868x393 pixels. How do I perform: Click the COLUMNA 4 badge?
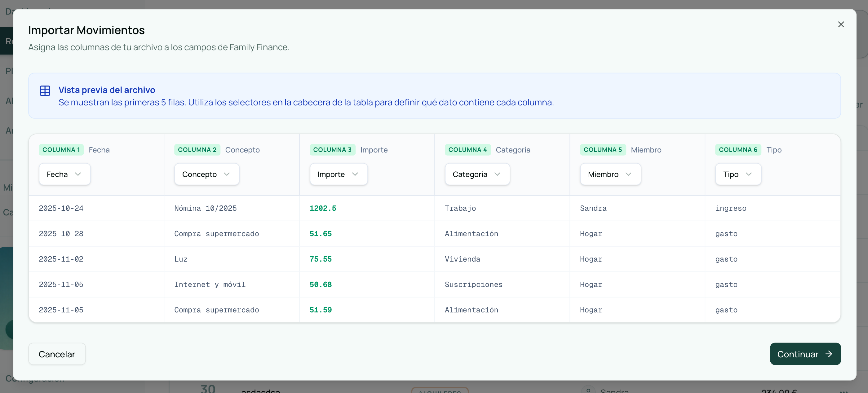[467, 149]
